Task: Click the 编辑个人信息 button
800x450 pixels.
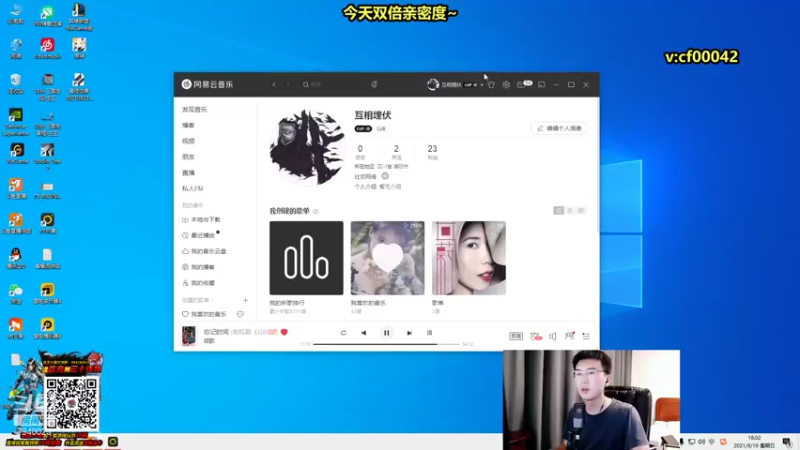Action: coord(559,129)
